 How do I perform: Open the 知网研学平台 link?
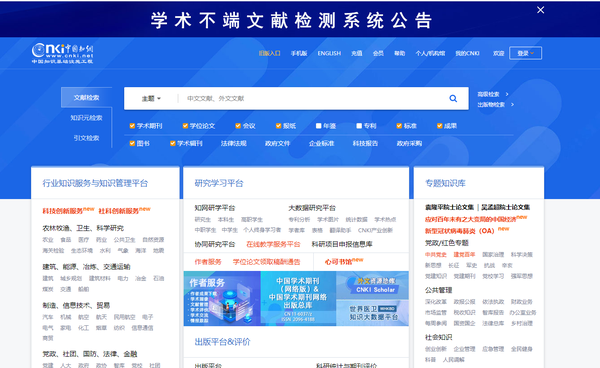point(215,208)
